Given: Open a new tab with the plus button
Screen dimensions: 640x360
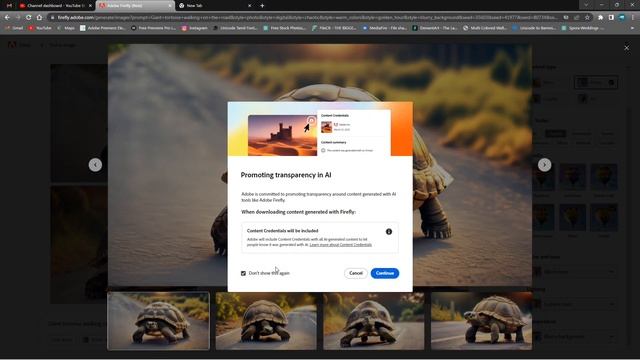Looking at the screenshot, I should [262, 6].
